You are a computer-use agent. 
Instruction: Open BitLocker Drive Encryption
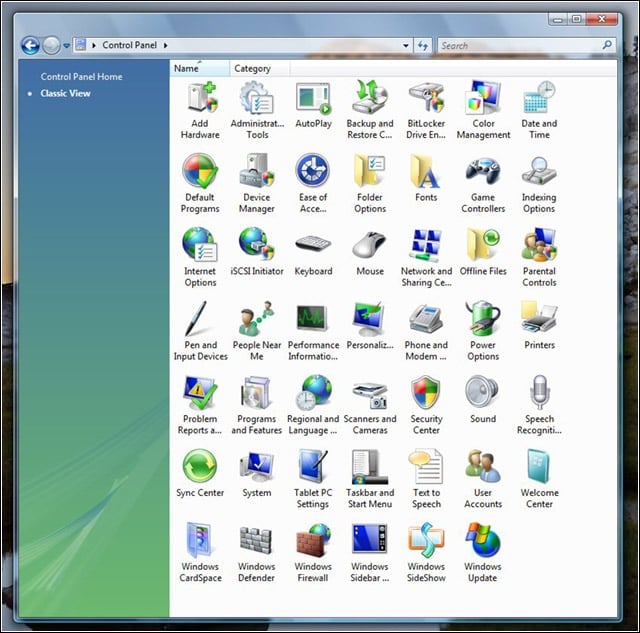426,110
